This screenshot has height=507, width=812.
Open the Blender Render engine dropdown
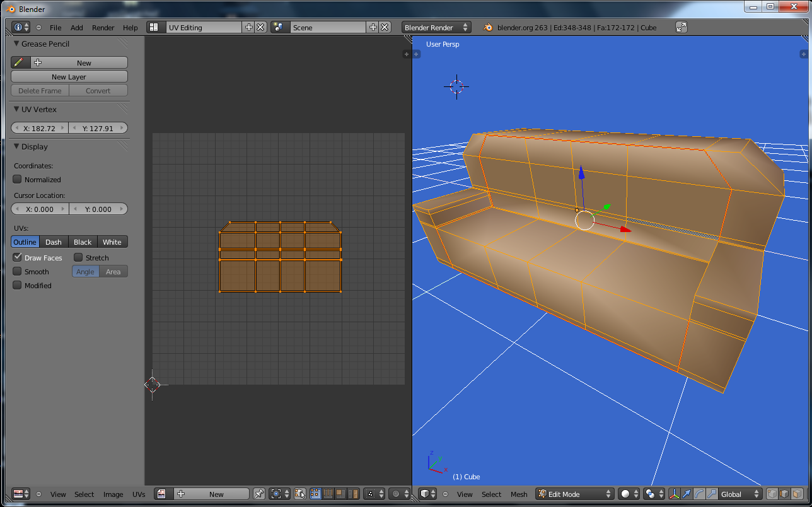point(436,27)
